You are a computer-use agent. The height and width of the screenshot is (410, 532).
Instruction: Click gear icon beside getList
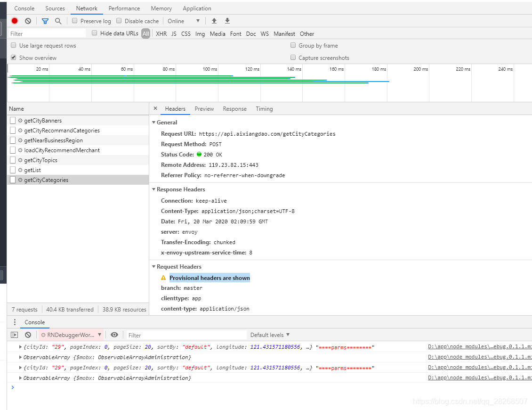[20, 170]
